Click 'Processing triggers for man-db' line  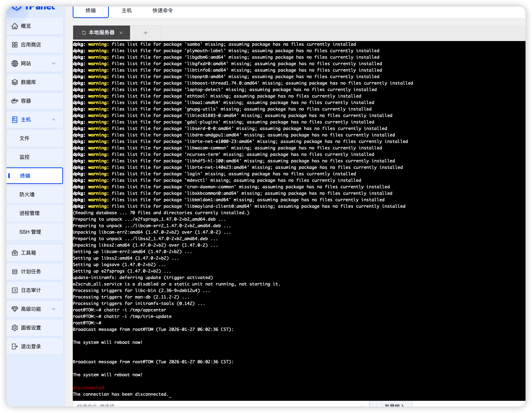point(131,297)
